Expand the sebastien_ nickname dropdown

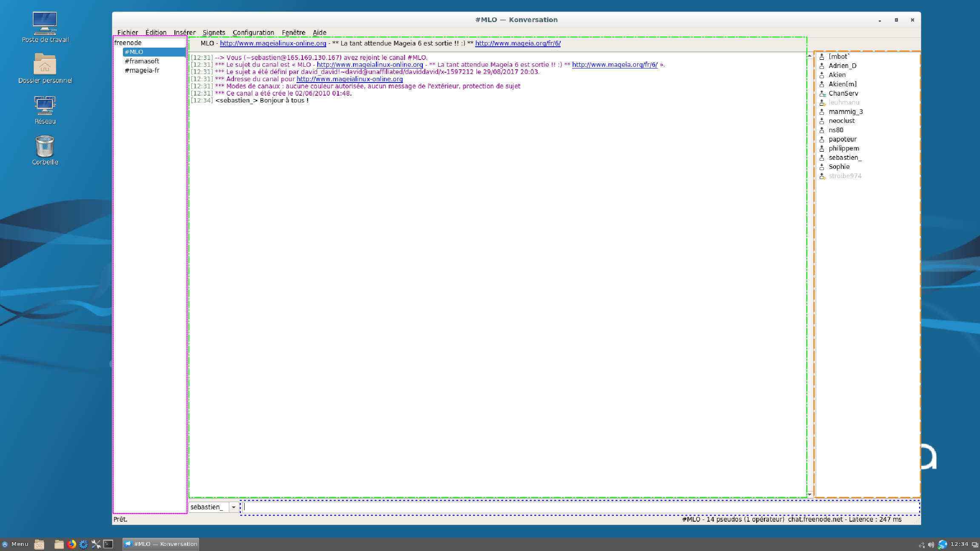[234, 507]
